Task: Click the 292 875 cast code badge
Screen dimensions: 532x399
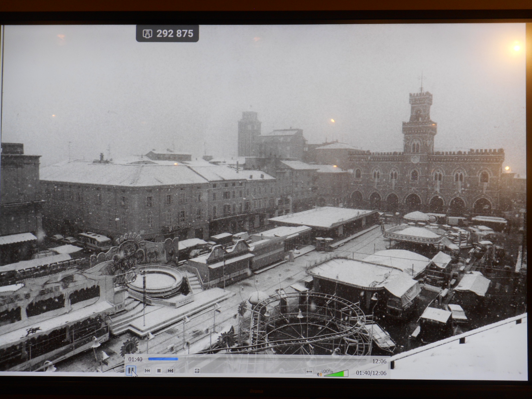Action: tap(175, 34)
